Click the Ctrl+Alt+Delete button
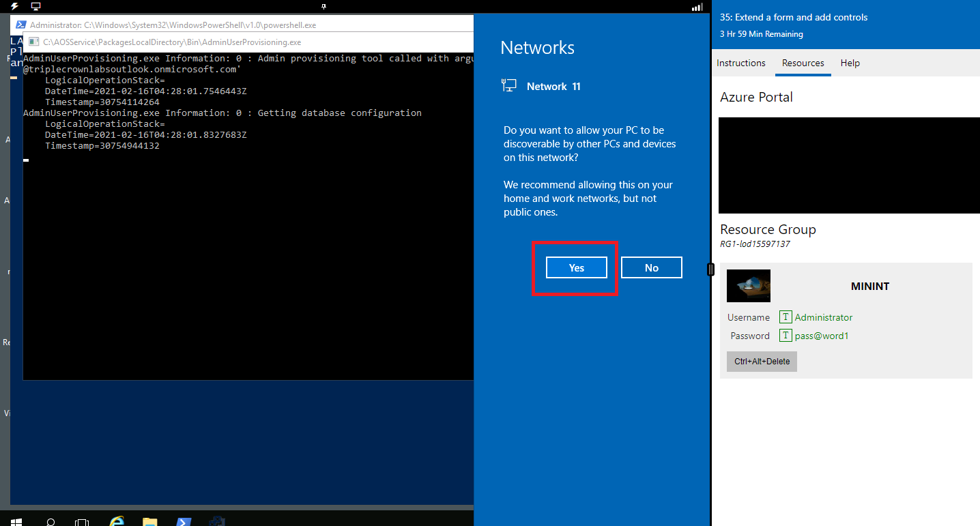 (x=762, y=361)
